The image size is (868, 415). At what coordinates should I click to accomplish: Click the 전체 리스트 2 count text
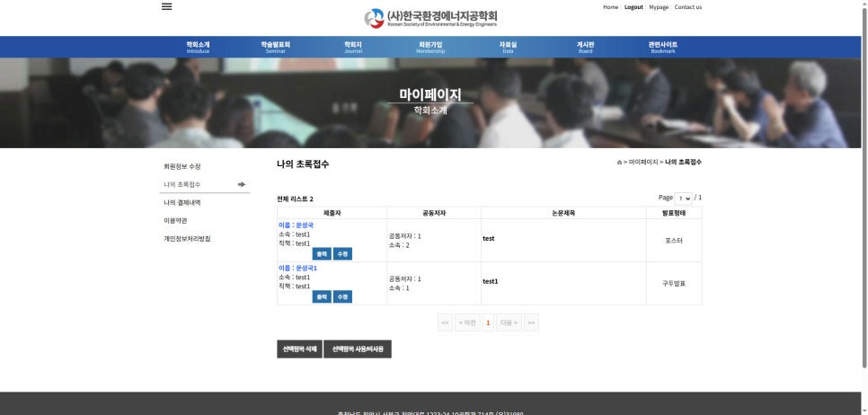[x=295, y=199]
